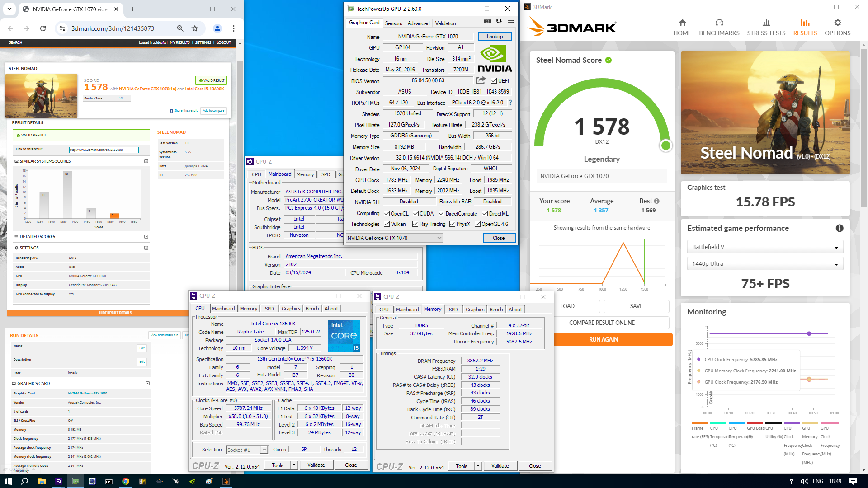Viewport: 868px width, 488px height.
Task: Open estimated game performance info icon
Action: pyautogui.click(x=840, y=228)
